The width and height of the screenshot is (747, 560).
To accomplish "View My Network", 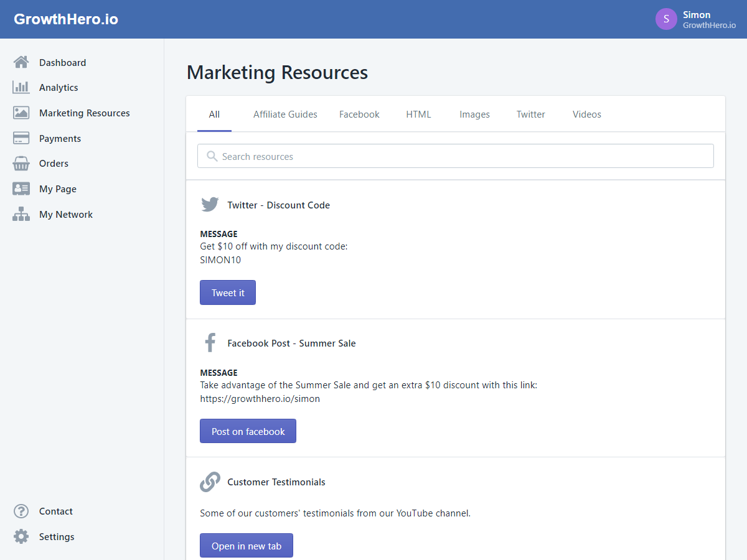I will [x=66, y=215].
